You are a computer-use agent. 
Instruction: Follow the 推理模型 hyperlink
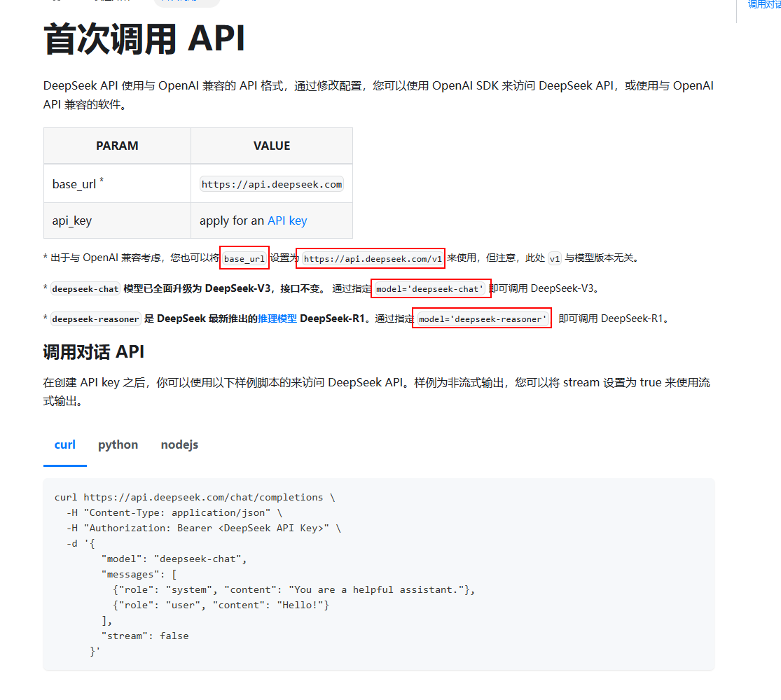(x=277, y=318)
